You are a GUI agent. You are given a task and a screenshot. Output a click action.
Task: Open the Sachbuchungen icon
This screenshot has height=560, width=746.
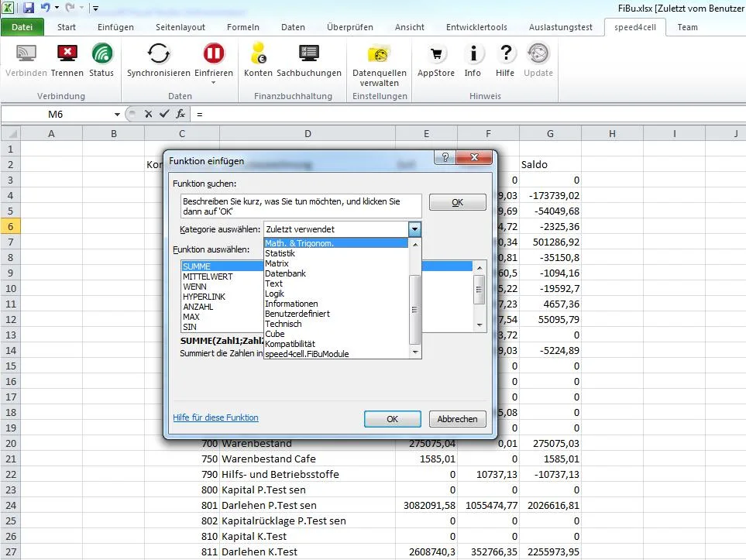(309, 53)
